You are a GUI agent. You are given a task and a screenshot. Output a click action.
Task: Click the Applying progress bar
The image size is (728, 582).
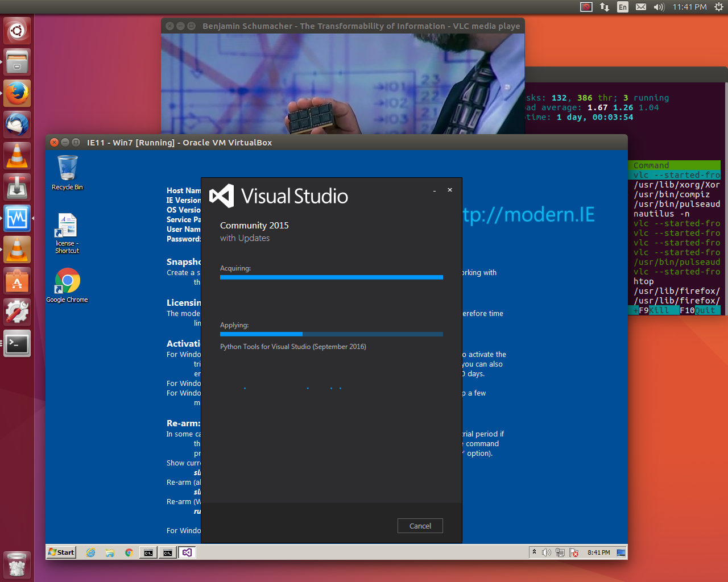point(331,334)
